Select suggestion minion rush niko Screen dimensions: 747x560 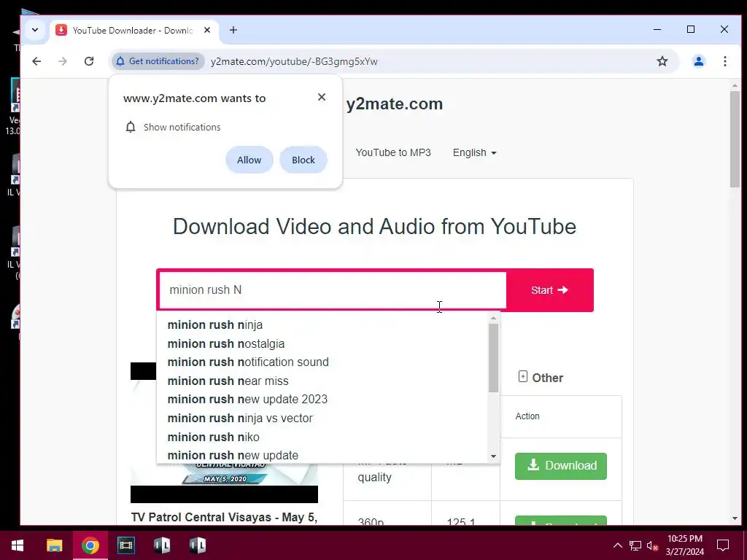tap(322, 437)
